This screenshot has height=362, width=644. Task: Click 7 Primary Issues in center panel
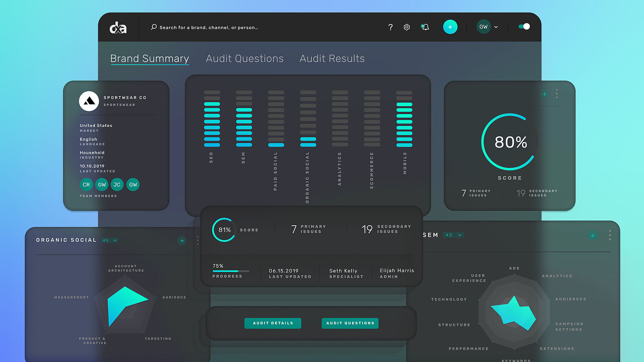309,229
